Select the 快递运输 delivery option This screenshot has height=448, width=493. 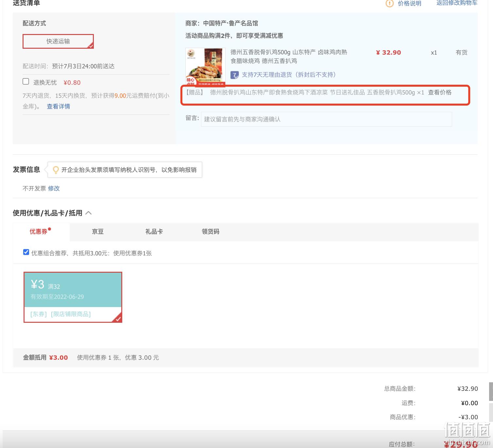58,41
